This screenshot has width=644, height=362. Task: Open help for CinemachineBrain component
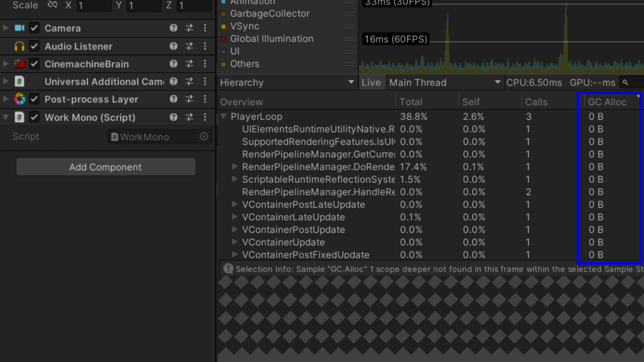(x=174, y=64)
